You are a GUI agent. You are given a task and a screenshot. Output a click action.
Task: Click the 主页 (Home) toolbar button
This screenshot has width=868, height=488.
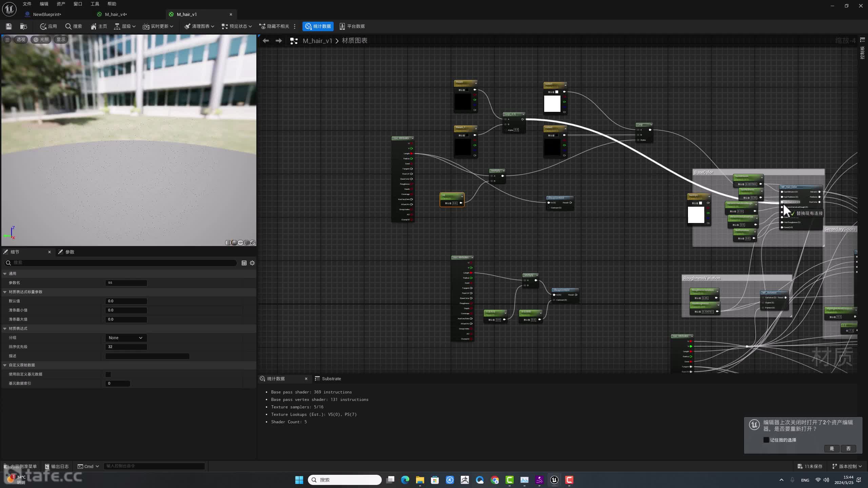tap(99, 26)
